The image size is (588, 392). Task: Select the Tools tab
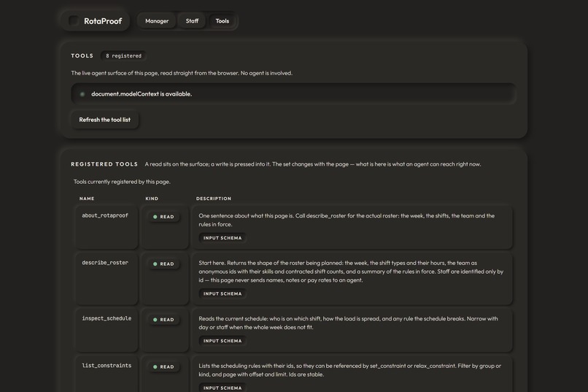[222, 21]
